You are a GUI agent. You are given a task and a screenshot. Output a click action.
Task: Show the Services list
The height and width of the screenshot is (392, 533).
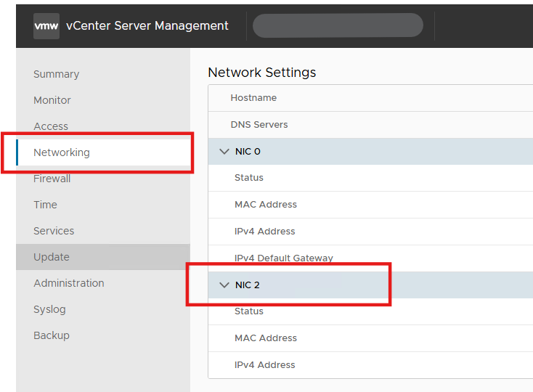(54, 231)
